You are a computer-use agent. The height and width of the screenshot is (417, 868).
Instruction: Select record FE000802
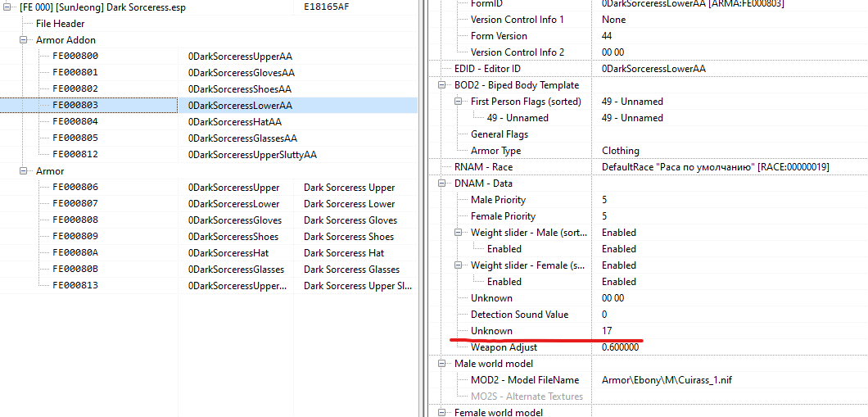pos(75,88)
